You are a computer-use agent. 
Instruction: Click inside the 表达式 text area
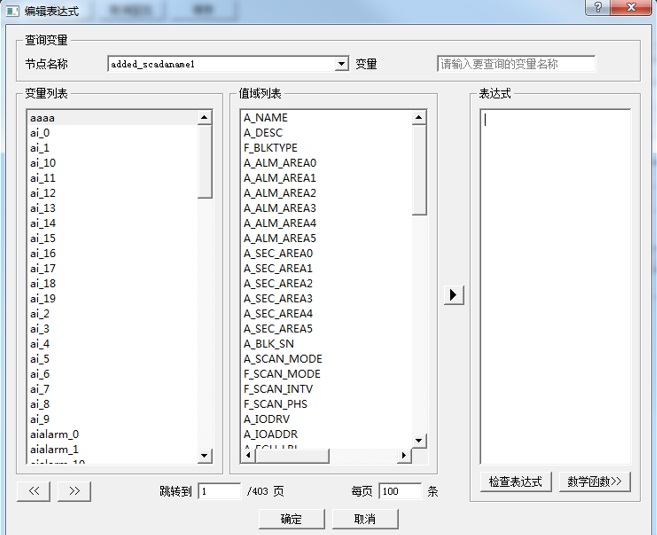pyautogui.click(x=555, y=287)
